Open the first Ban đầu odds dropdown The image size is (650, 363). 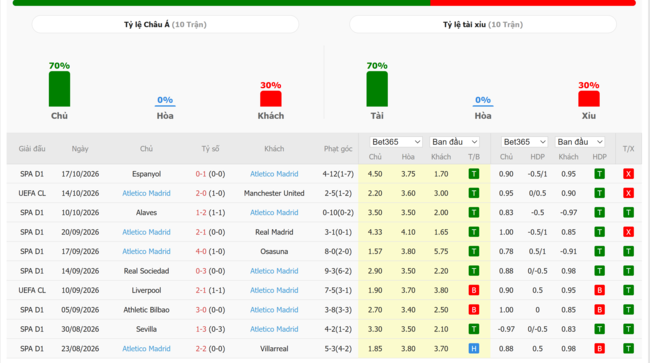pos(454,142)
